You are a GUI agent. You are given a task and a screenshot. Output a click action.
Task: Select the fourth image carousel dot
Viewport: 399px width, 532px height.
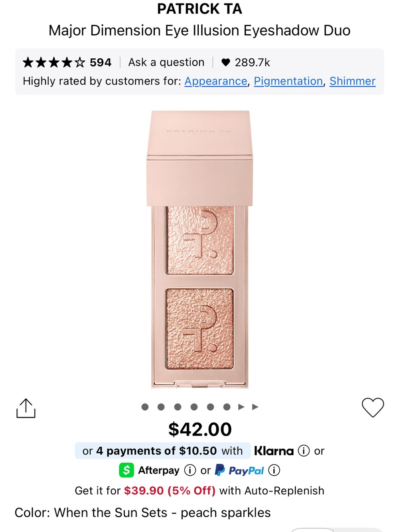(194, 407)
